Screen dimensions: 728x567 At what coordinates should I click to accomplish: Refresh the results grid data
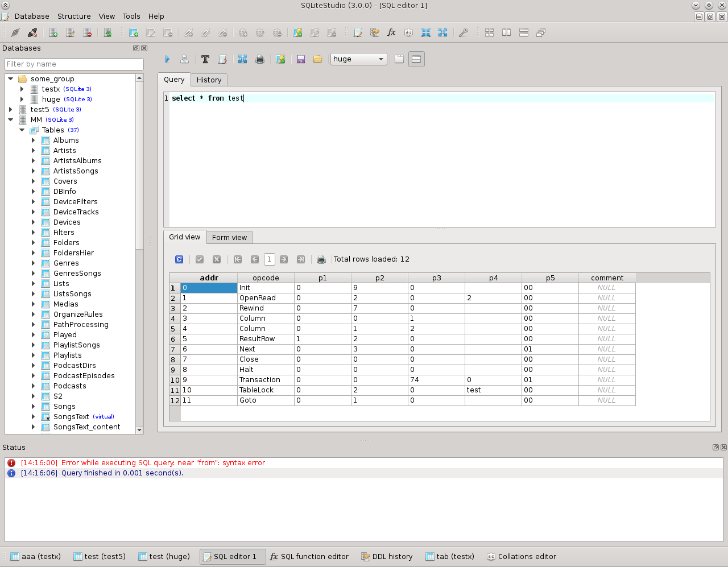tap(179, 259)
